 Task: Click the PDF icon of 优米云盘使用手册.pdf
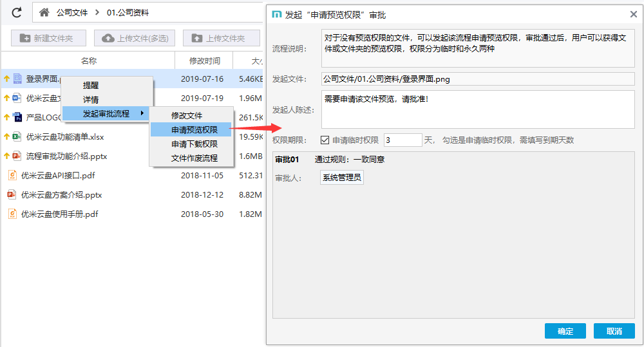[12, 214]
